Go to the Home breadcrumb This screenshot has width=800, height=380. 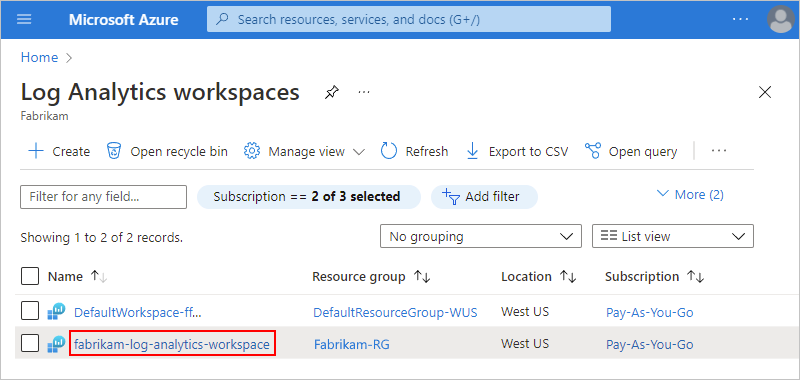tap(39, 57)
